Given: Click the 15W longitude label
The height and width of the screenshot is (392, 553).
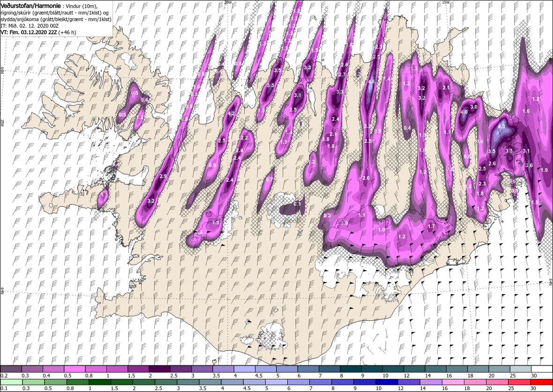Looking at the screenshot, I should [x=446, y=2].
